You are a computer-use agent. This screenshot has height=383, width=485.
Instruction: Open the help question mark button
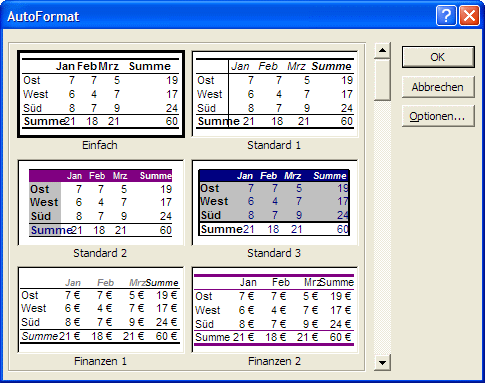tap(446, 16)
